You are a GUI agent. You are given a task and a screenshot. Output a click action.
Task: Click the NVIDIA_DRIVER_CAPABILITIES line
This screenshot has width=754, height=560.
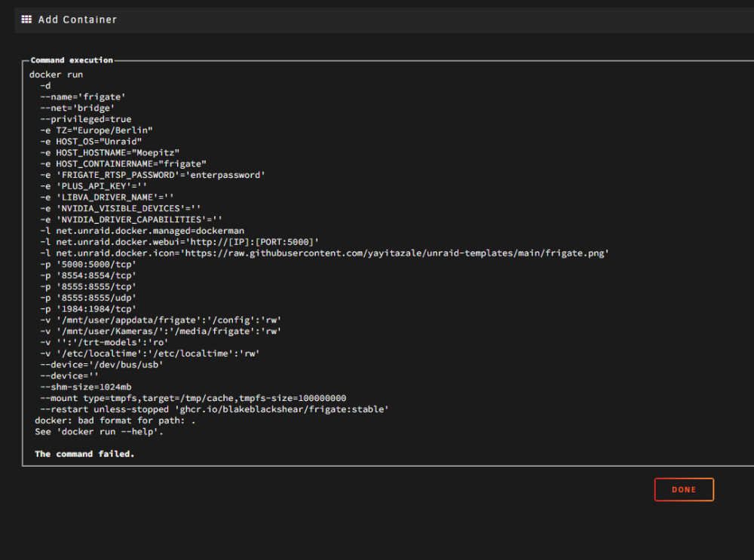[x=131, y=219]
